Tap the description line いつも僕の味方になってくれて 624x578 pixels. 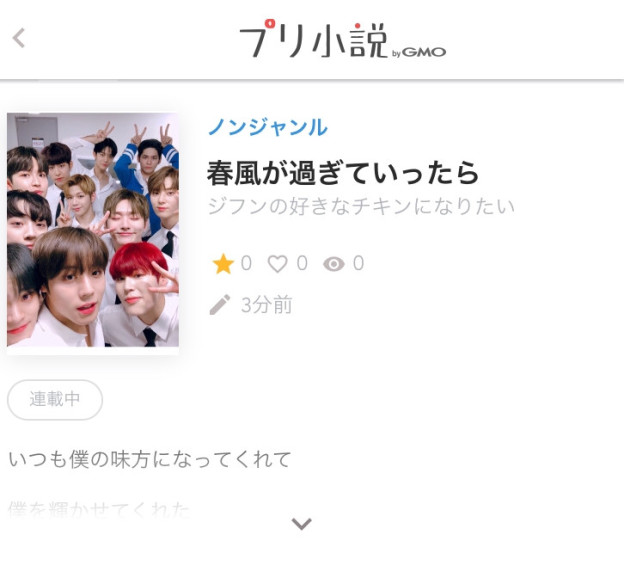coord(150,459)
